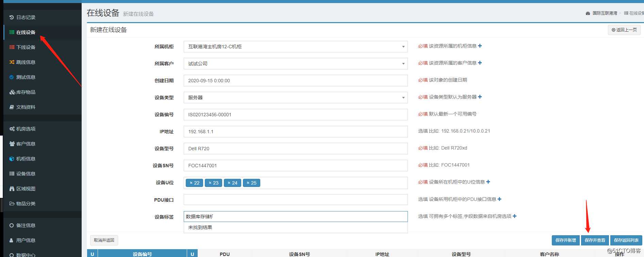
Task: Click the 保存并新增 button
Action: pos(566,240)
